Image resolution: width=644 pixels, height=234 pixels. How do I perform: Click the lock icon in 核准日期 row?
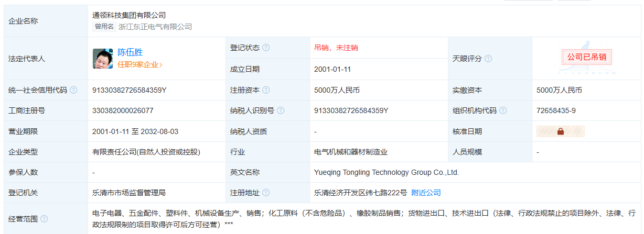(x=560, y=131)
